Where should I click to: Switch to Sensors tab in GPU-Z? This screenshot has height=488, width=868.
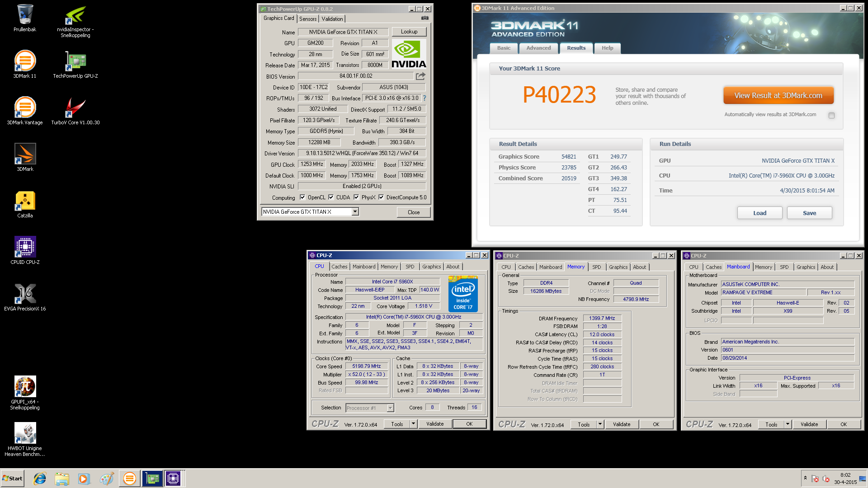pos(308,19)
